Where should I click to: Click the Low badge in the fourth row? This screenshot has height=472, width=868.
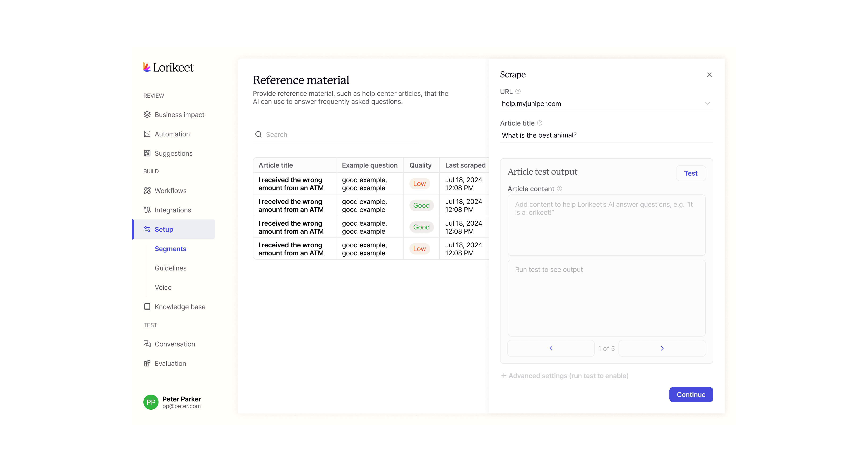click(420, 249)
